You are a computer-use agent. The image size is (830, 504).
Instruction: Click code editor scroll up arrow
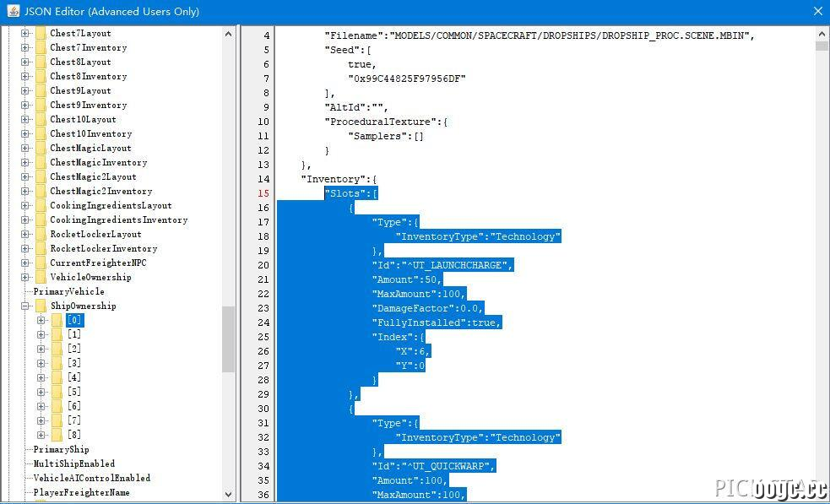click(822, 34)
